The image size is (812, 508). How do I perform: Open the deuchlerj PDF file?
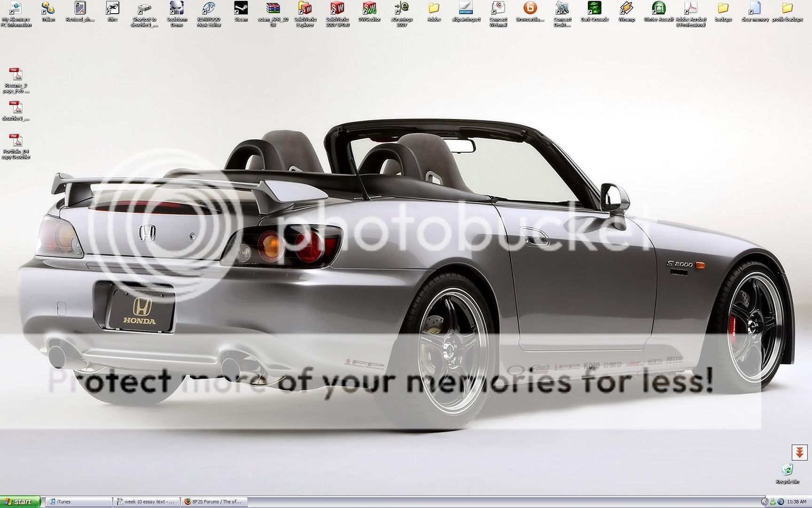[x=16, y=111]
